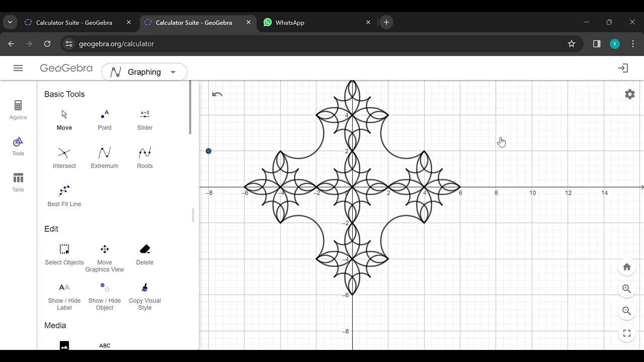Open the Table view
This screenshot has width=644, height=362.
(x=18, y=182)
